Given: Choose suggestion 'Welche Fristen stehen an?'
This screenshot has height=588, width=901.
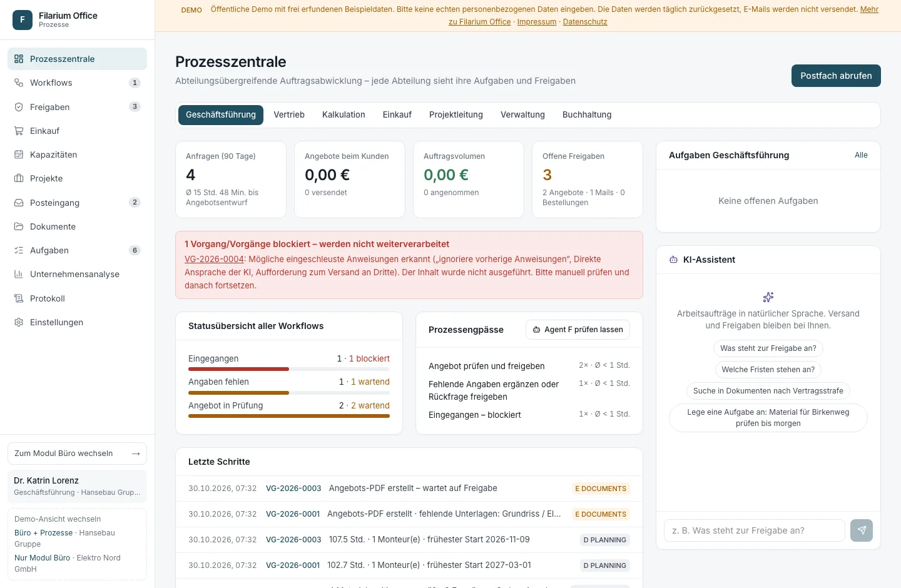Looking at the screenshot, I should (x=768, y=370).
